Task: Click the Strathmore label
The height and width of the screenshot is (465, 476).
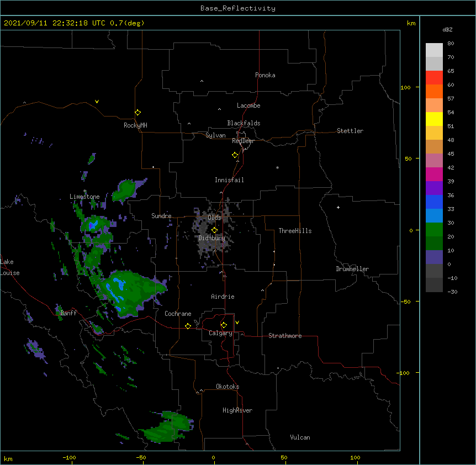Action: click(285, 336)
